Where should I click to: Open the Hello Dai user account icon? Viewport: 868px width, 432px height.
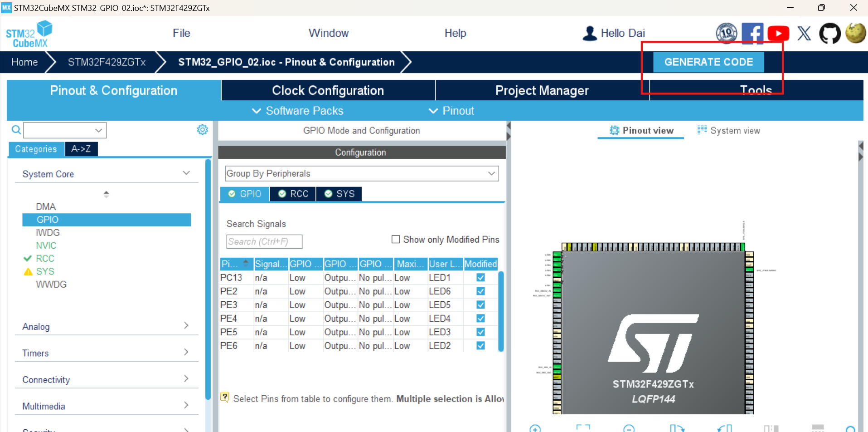(x=590, y=33)
